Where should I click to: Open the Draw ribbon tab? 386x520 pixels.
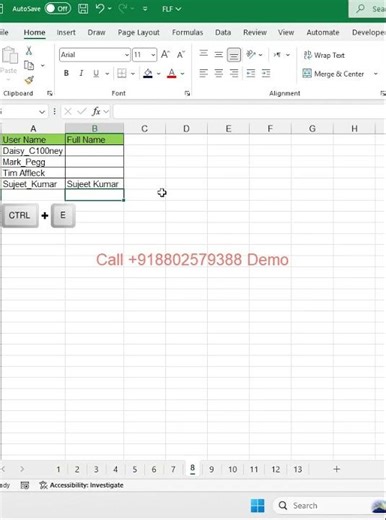[x=96, y=32]
